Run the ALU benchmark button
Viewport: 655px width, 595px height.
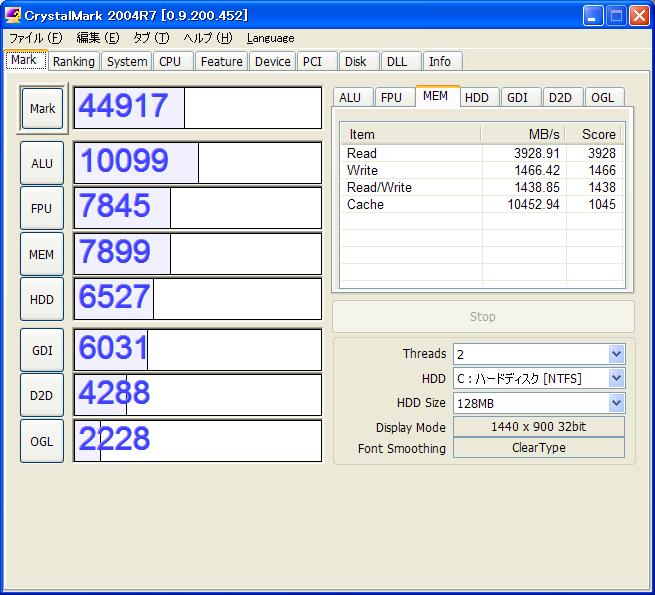(42, 163)
